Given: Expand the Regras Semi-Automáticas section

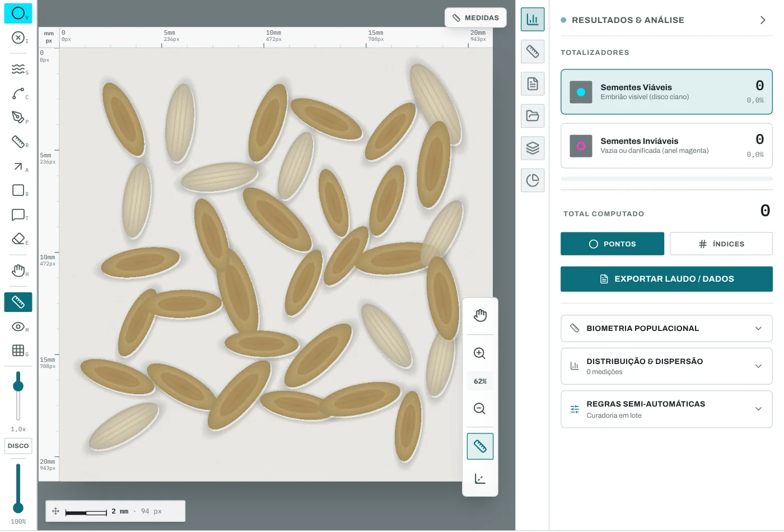Looking at the screenshot, I should click(x=666, y=409).
